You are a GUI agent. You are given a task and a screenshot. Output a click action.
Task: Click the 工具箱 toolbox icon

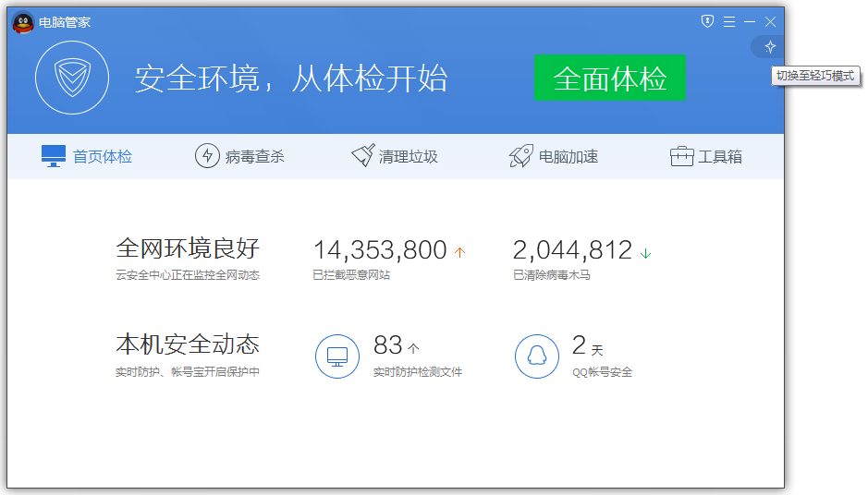coord(682,156)
